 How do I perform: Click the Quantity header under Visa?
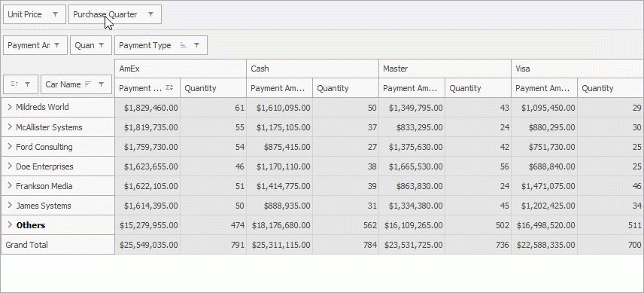[611, 88]
